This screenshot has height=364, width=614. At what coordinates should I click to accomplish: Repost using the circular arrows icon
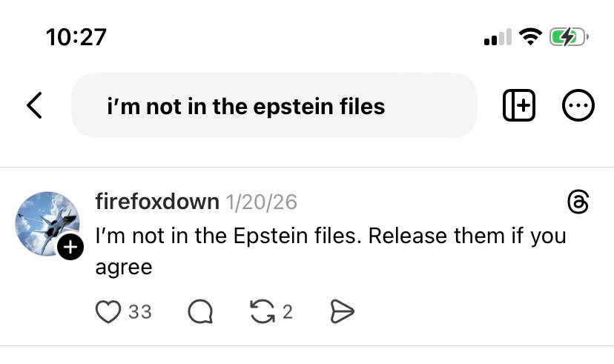(263, 312)
